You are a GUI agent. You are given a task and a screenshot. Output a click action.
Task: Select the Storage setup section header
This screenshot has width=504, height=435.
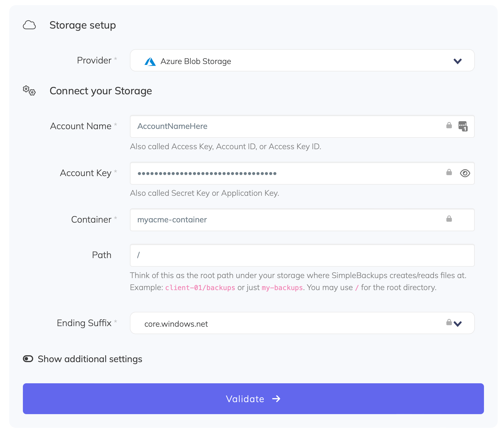(x=83, y=25)
